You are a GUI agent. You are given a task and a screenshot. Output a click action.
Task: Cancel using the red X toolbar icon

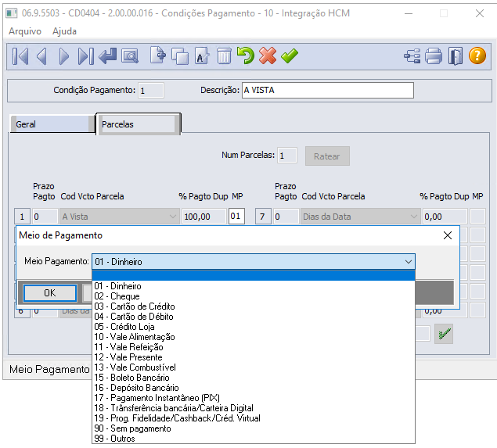point(268,56)
